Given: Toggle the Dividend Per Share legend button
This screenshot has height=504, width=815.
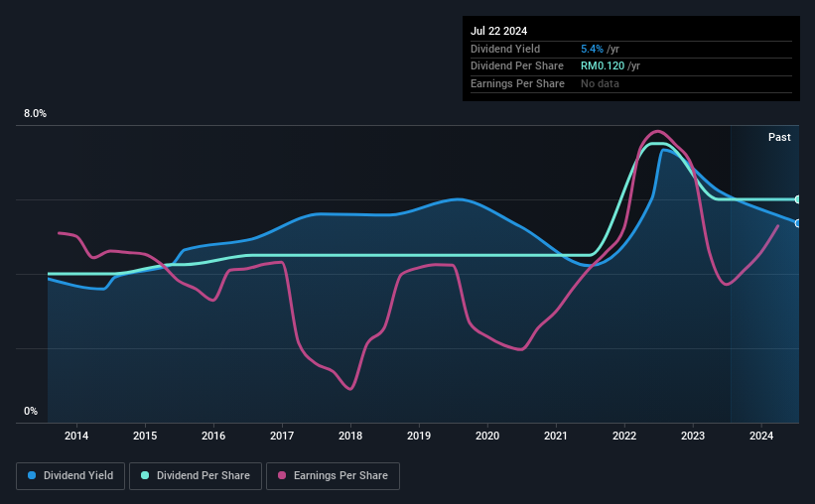Looking at the screenshot, I should [x=196, y=476].
